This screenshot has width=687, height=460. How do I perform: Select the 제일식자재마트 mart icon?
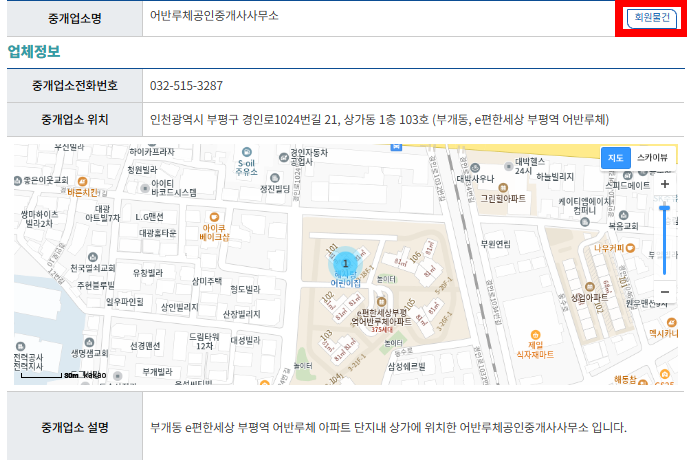click(535, 335)
